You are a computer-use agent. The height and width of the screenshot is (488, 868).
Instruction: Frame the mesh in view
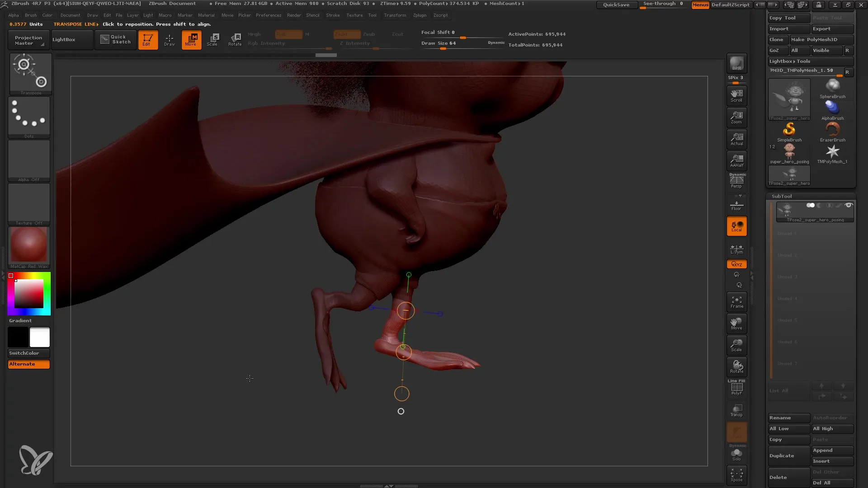click(x=736, y=302)
